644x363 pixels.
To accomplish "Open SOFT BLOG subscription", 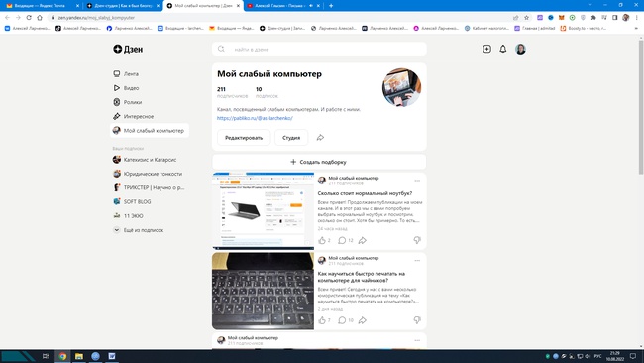I will pyautogui.click(x=132, y=201).
